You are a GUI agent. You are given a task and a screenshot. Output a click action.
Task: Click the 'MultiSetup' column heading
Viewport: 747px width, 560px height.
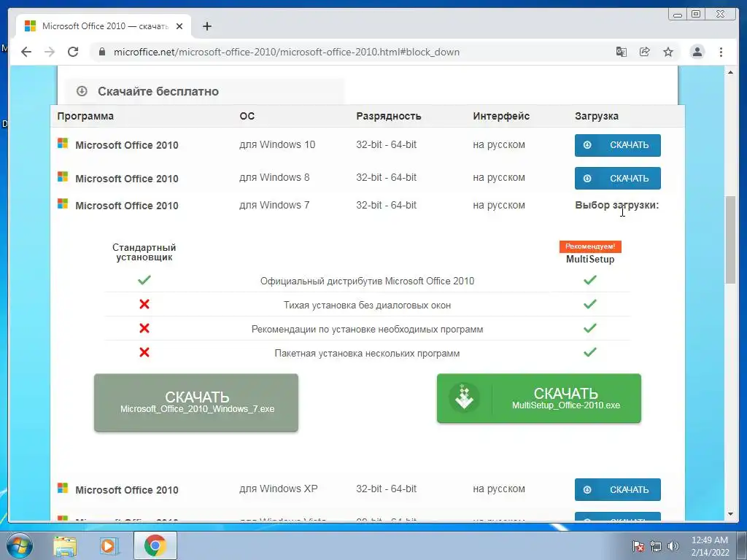pos(590,260)
